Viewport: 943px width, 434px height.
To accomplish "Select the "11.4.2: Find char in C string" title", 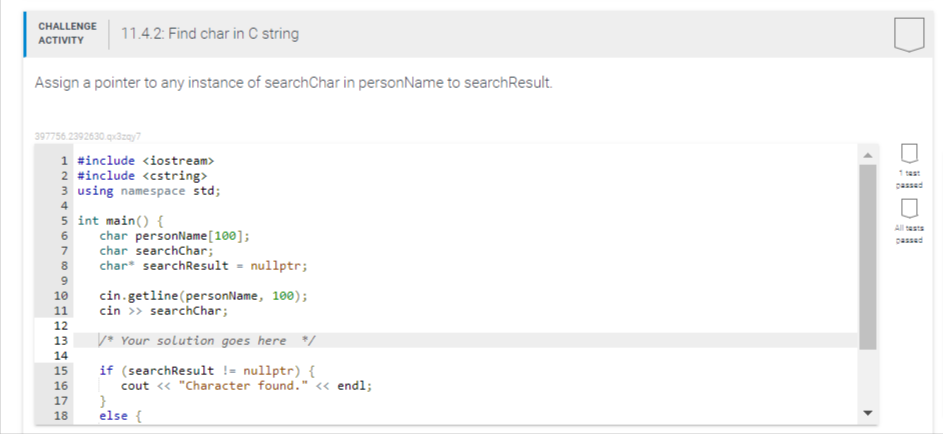I will pos(209,34).
